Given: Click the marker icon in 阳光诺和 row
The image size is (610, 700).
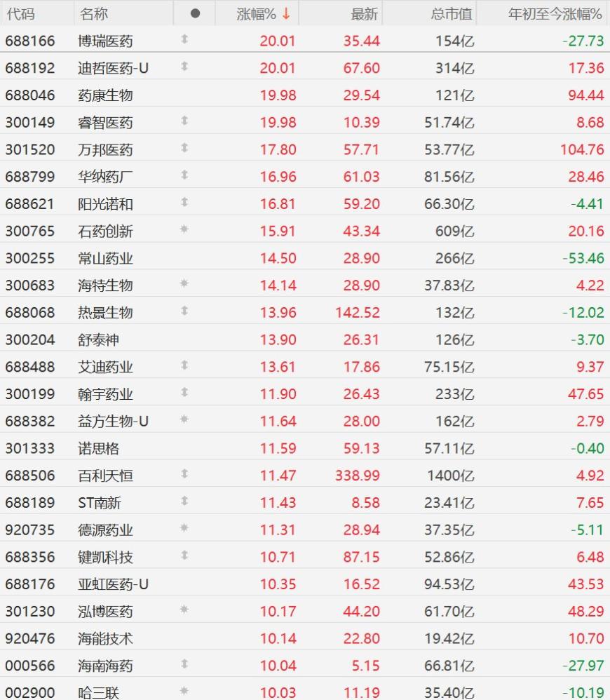Looking at the screenshot, I should point(184,202).
